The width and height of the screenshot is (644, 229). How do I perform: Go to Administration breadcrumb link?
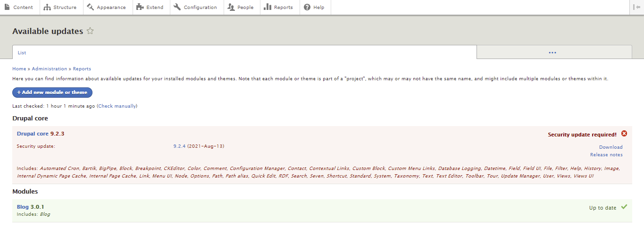pos(50,69)
